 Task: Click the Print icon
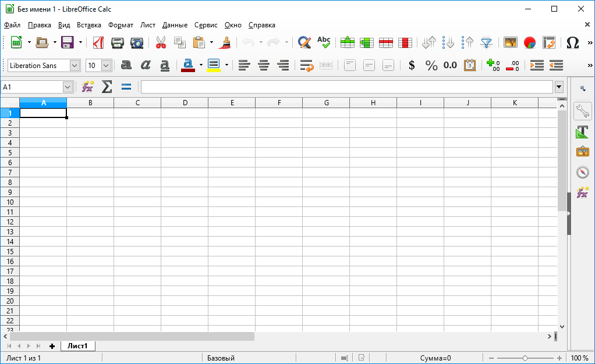(x=118, y=42)
